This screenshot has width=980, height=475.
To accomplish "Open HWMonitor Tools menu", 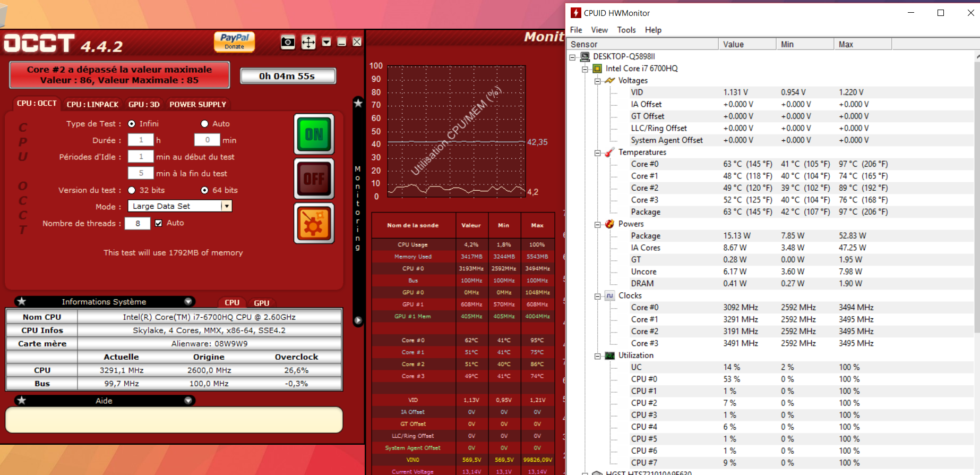I will pyautogui.click(x=626, y=30).
